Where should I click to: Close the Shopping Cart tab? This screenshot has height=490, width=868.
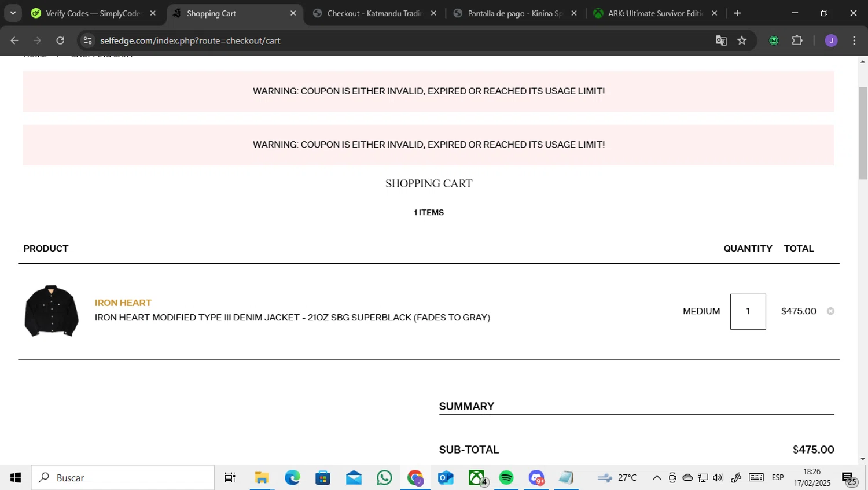click(x=293, y=13)
